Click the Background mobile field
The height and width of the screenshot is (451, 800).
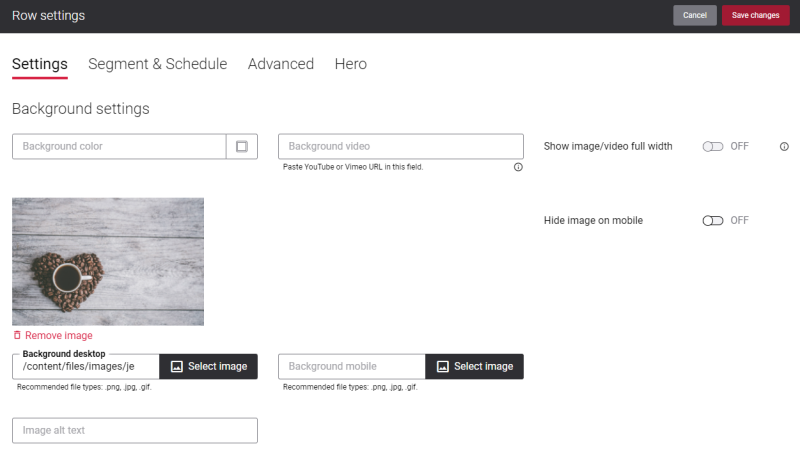tap(352, 366)
